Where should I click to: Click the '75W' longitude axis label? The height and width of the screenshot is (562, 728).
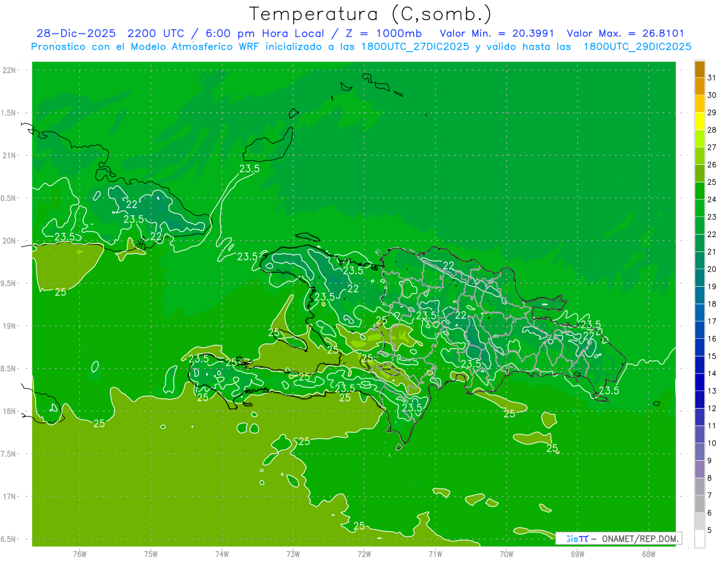click(x=151, y=554)
